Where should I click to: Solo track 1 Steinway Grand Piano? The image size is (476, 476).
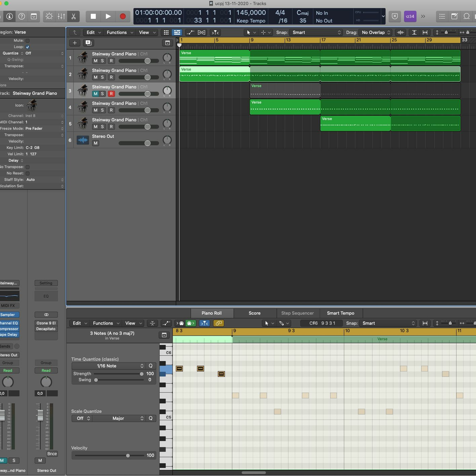(102, 61)
